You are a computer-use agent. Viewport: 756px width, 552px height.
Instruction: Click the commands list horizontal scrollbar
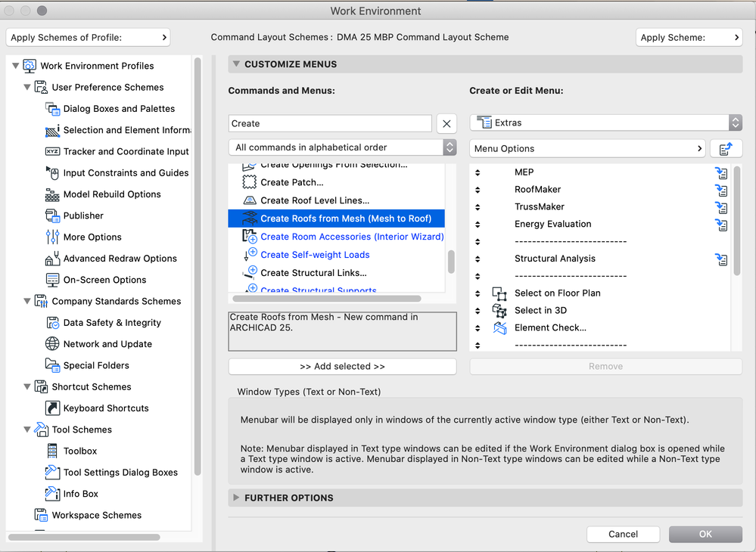coord(327,299)
